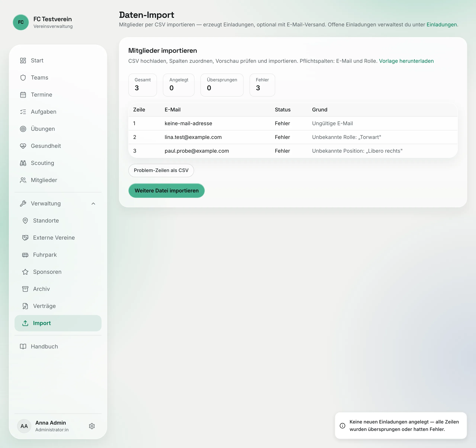This screenshot has height=448, width=476.
Task: Click the Übersprungen summary card
Action: [222, 85]
